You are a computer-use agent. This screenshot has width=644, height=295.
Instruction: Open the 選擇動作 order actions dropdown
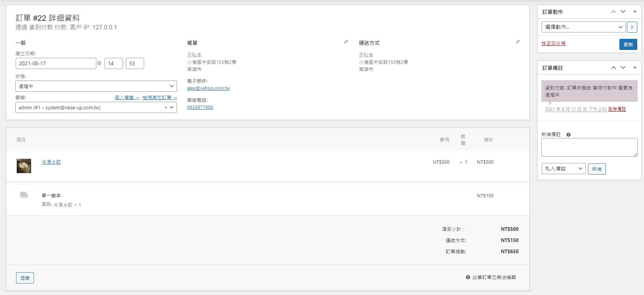pos(583,27)
